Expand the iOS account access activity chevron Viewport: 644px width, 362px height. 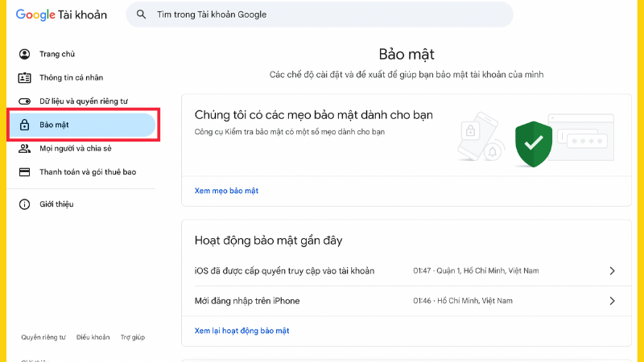[x=612, y=271]
